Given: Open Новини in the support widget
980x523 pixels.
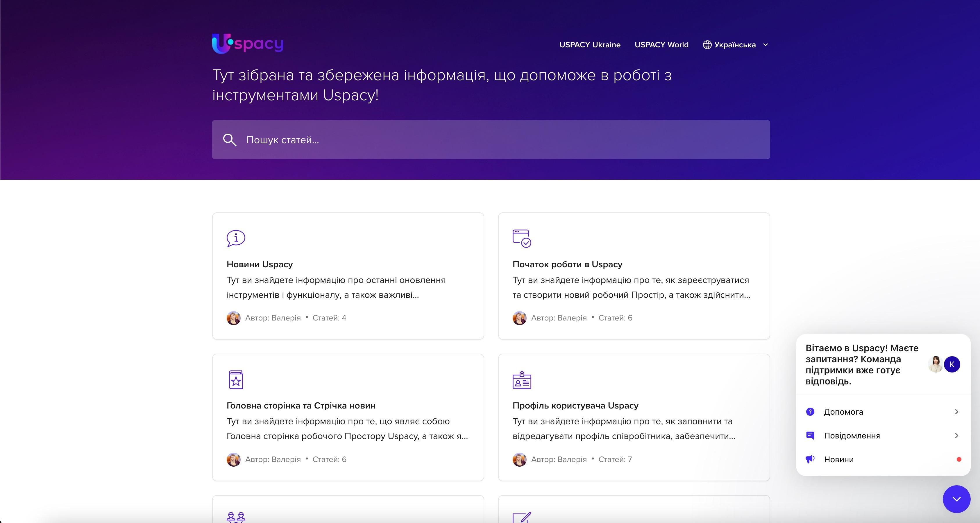Looking at the screenshot, I should [x=838, y=459].
